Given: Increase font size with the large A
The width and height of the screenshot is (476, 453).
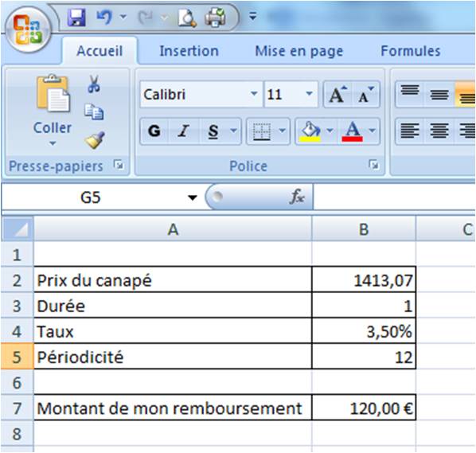Looking at the screenshot, I should click(338, 95).
